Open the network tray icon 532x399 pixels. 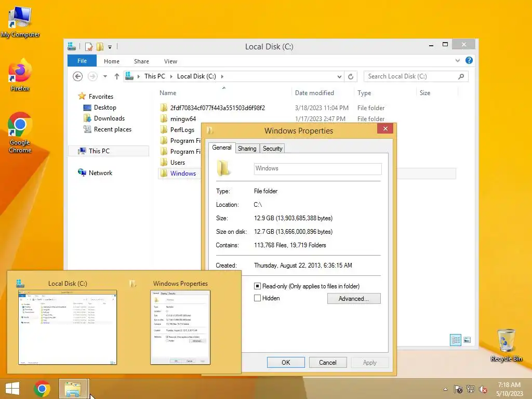pyautogui.click(x=471, y=389)
